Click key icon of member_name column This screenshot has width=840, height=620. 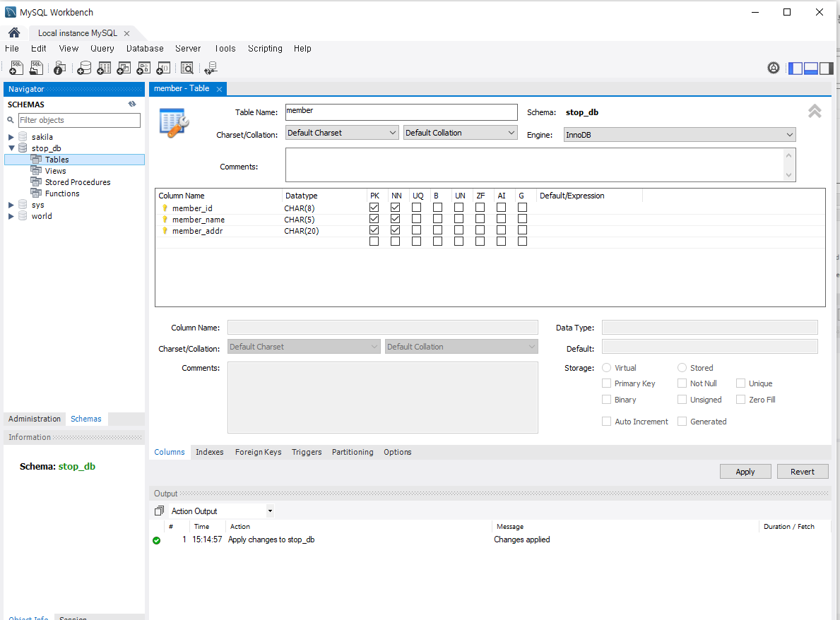click(165, 220)
